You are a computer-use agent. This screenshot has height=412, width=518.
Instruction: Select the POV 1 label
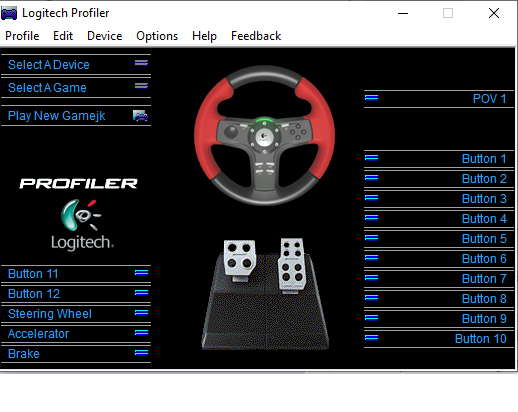pyautogui.click(x=489, y=99)
